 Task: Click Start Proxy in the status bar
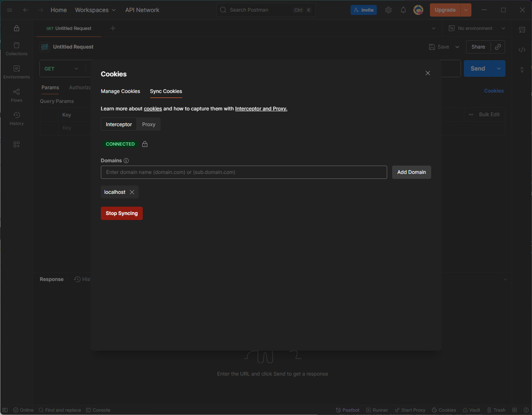410,410
